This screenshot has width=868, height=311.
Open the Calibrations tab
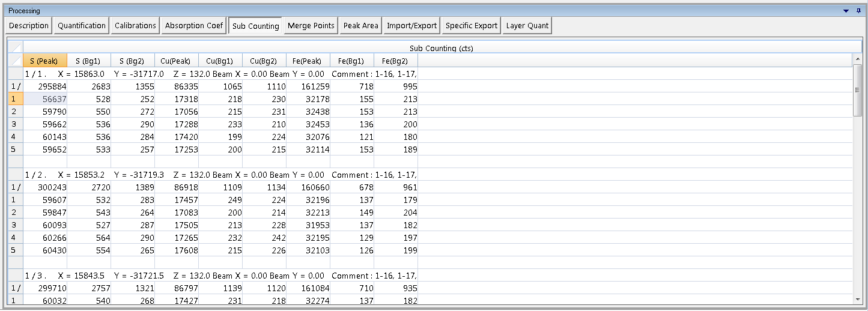click(135, 26)
